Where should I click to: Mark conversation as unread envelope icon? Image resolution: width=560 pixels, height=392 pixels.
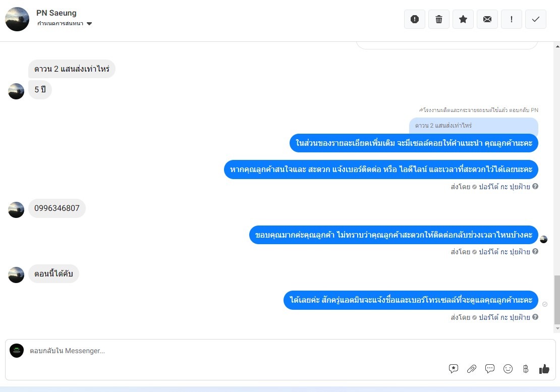pos(487,19)
